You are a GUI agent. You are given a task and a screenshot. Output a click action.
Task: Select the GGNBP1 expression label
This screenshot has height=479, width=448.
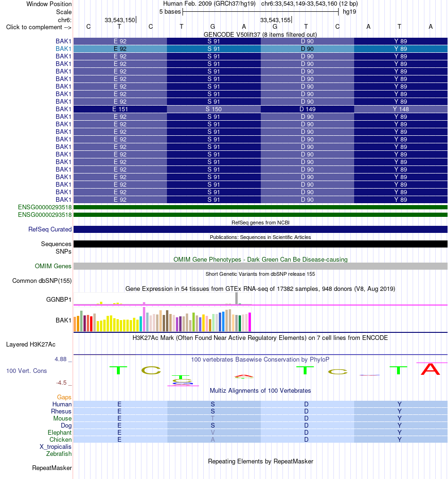(x=58, y=299)
